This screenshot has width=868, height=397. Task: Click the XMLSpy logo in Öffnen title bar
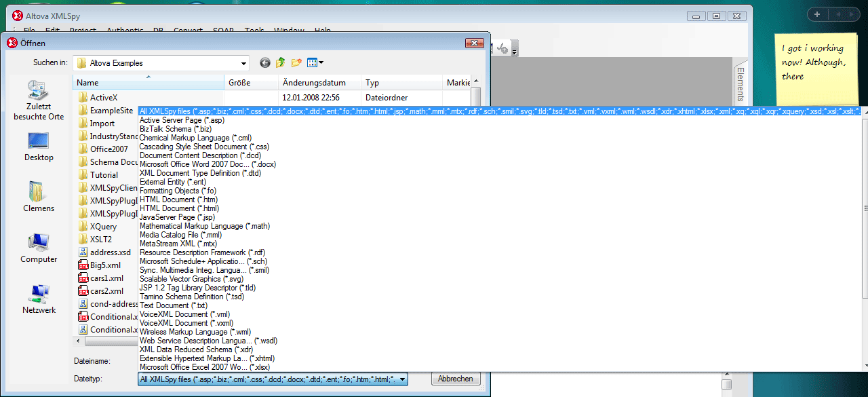[x=12, y=43]
